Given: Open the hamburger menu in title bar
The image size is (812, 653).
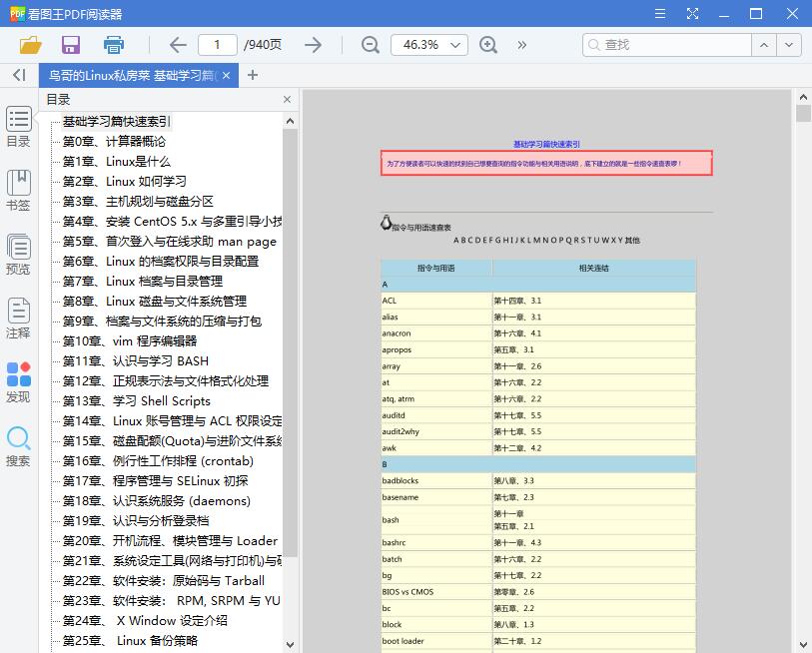Looking at the screenshot, I should pos(660,13).
